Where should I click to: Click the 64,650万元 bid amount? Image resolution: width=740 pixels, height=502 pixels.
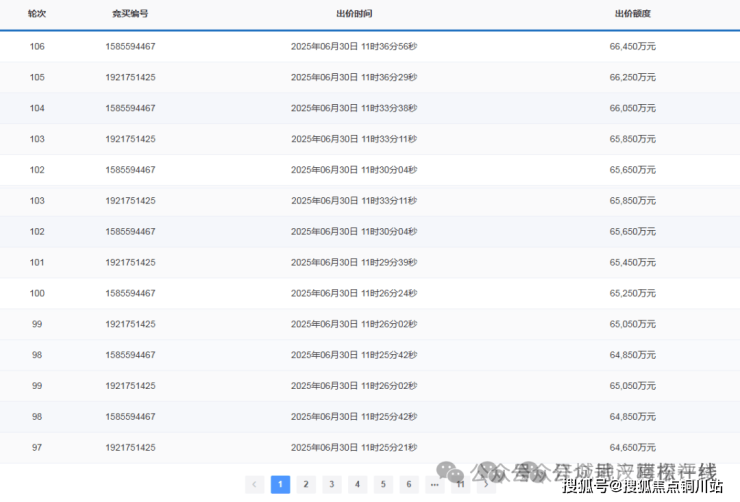click(632, 447)
